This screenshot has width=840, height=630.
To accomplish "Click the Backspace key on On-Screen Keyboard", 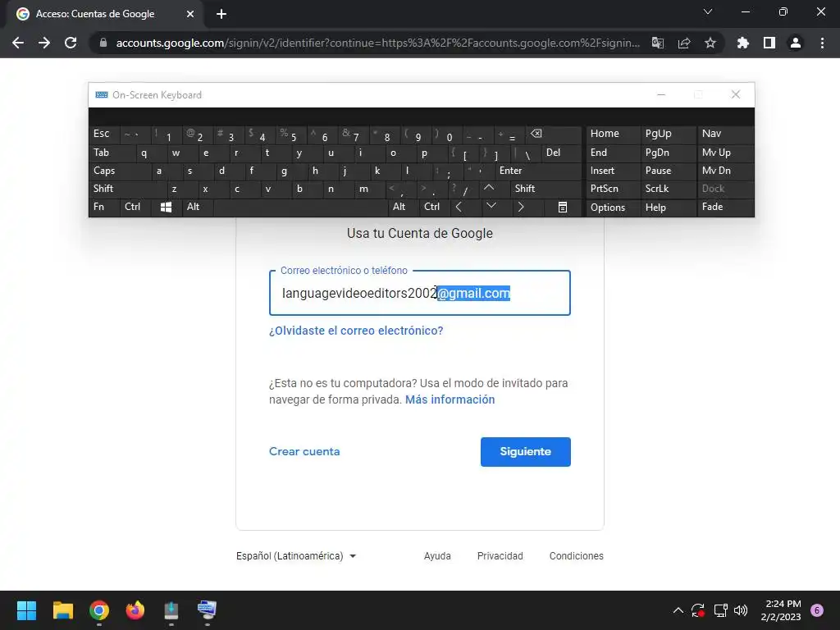I will (536, 134).
